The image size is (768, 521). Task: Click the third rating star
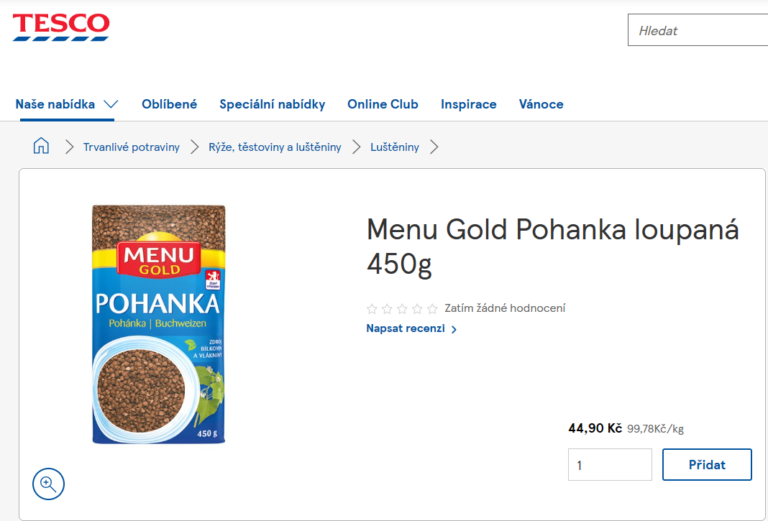point(402,309)
